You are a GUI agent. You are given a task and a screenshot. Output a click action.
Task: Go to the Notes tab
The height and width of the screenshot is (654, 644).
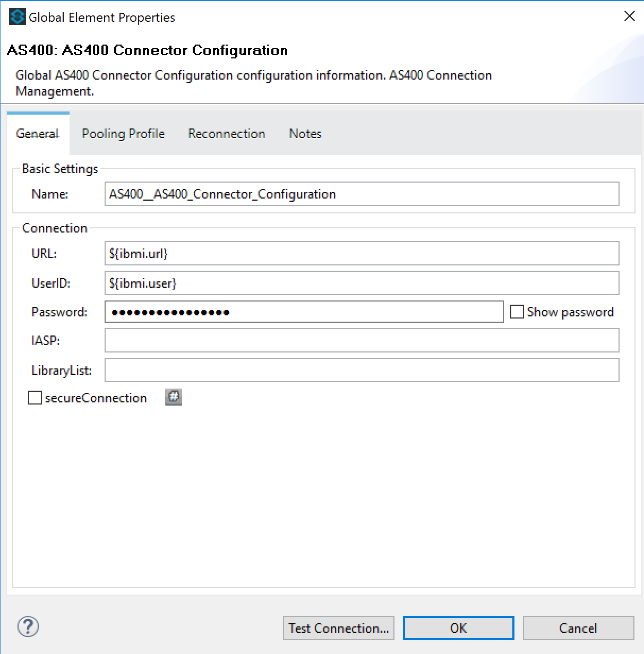[305, 134]
